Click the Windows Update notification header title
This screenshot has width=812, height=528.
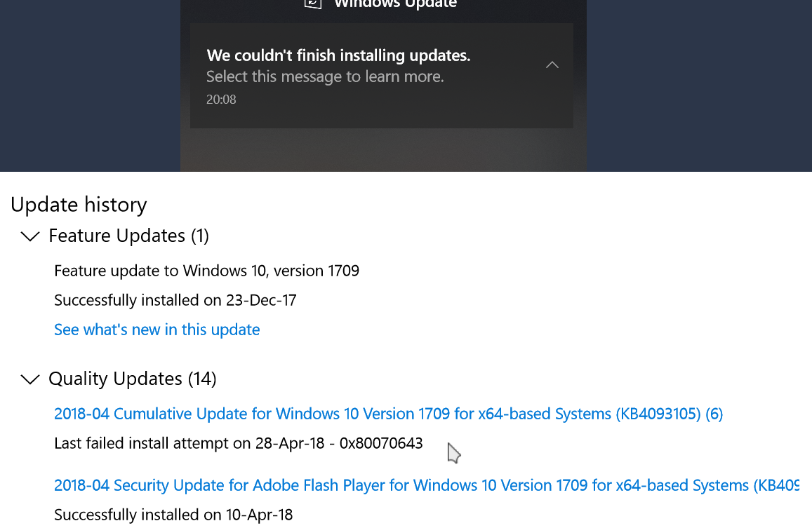click(396, 4)
